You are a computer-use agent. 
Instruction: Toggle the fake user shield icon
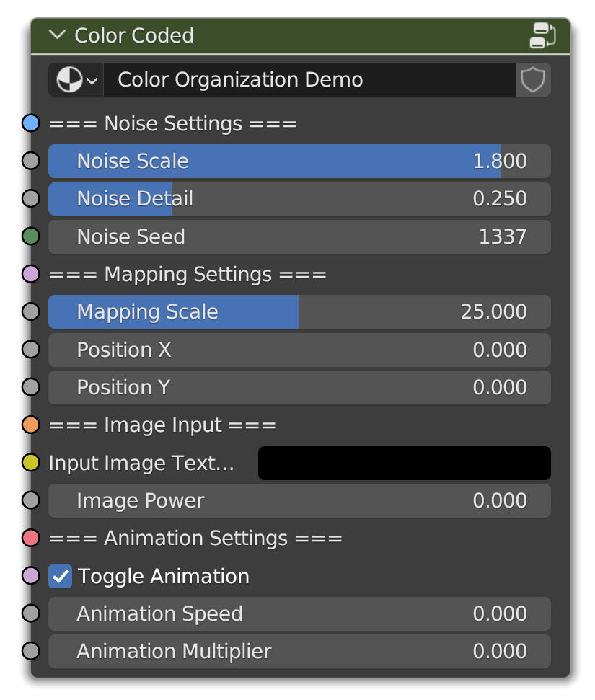pos(533,80)
